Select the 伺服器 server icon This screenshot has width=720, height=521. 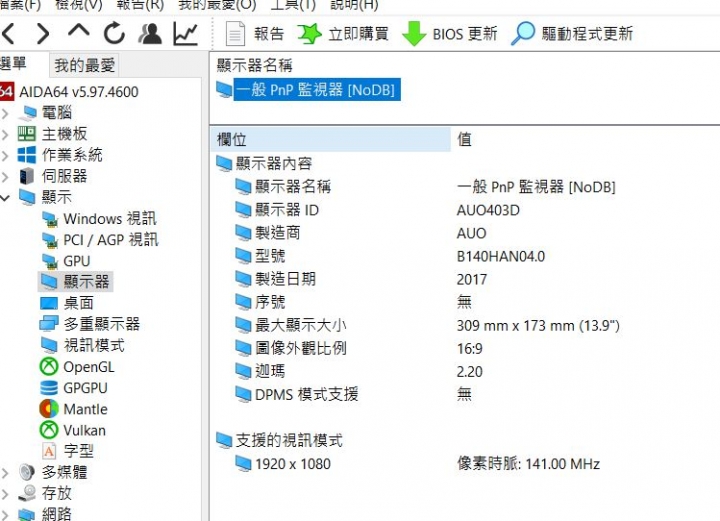(27, 176)
